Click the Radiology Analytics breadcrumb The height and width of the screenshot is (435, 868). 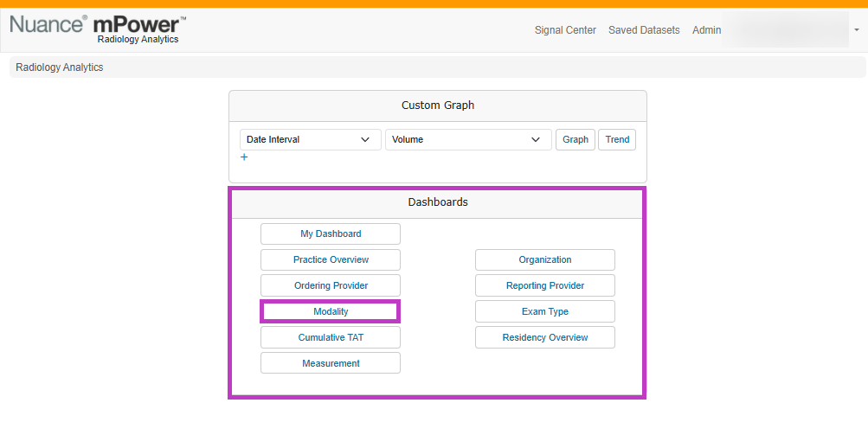(59, 67)
